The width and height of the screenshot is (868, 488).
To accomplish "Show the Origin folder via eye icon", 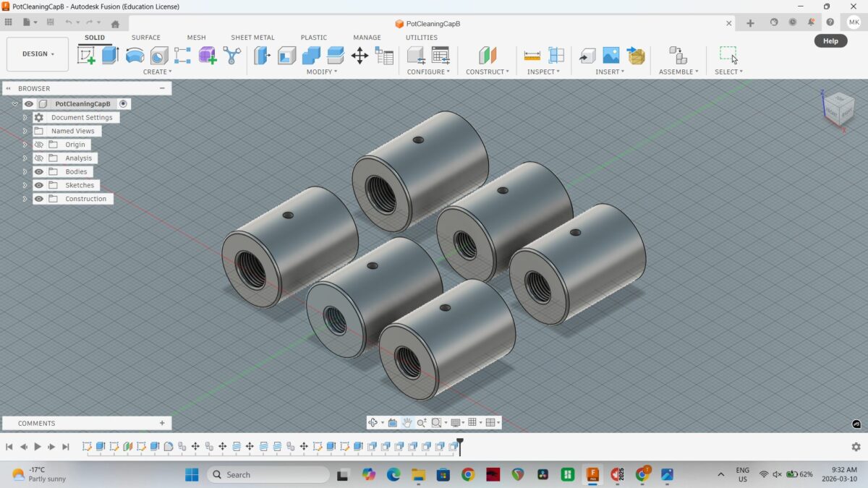I will (x=39, y=145).
